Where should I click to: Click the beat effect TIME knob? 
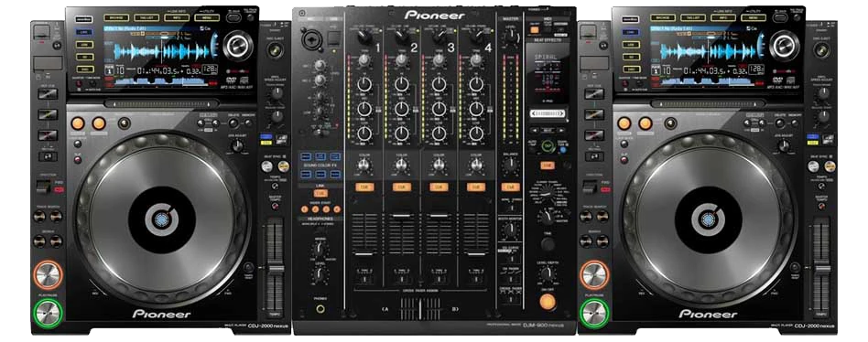[x=548, y=243]
